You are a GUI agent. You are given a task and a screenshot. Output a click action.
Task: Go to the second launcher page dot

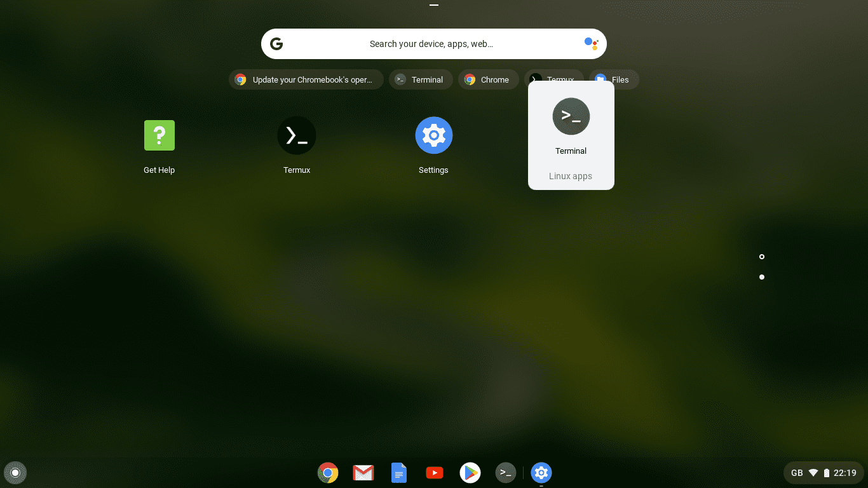pyautogui.click(x=762, y=277)
